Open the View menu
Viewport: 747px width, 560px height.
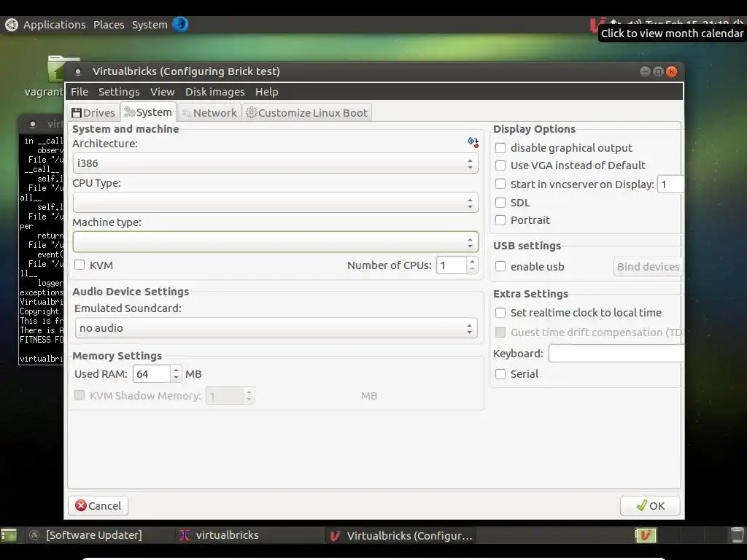(163, 92)
